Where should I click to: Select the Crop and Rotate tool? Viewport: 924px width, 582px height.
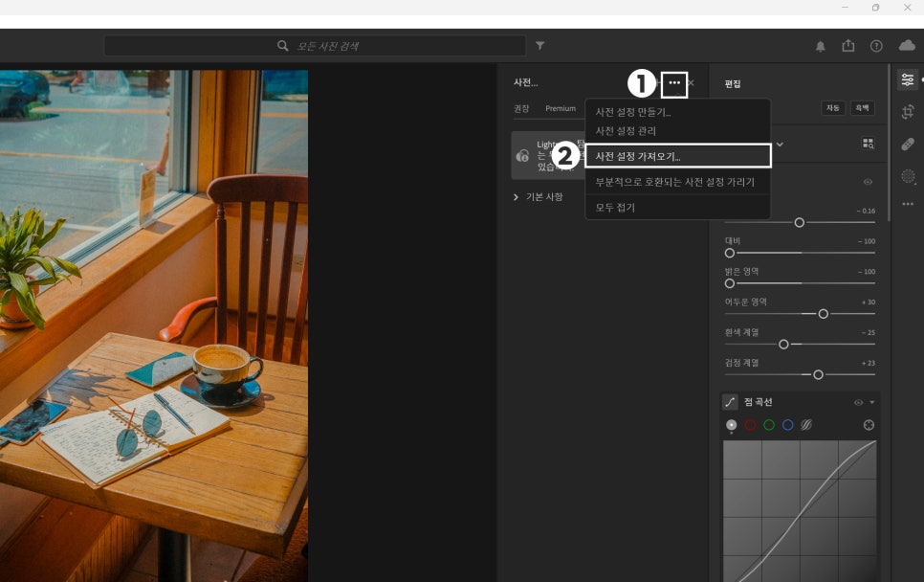[x=908, y=112]
